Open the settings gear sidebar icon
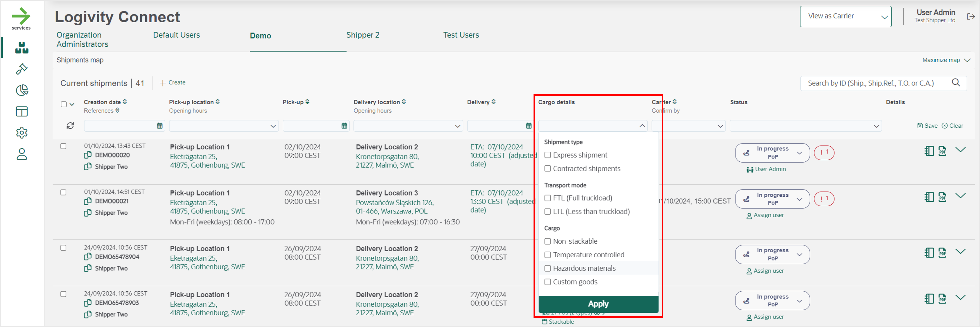980x327 pixels. pyautogui.click(x=22, y=133)
